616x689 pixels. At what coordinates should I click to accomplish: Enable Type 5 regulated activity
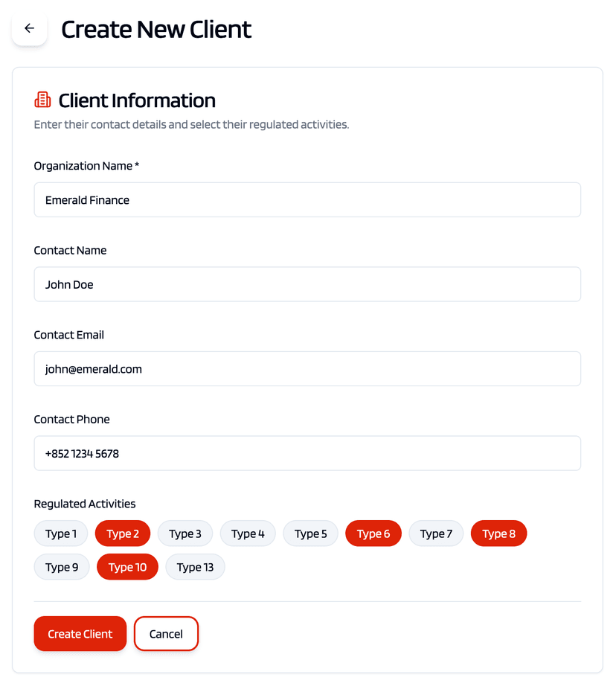click(310, 533)
